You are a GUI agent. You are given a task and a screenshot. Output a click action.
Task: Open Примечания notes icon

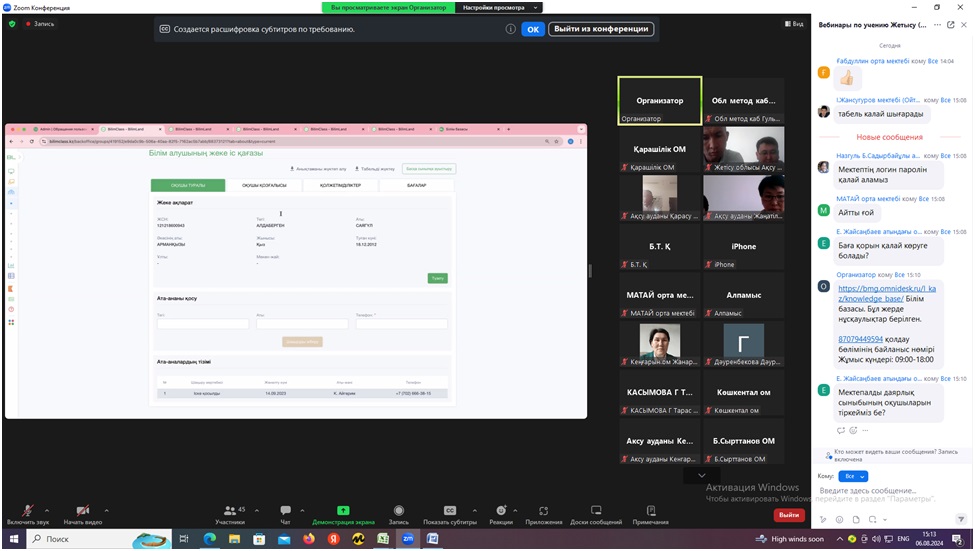(x=651, y=510)
